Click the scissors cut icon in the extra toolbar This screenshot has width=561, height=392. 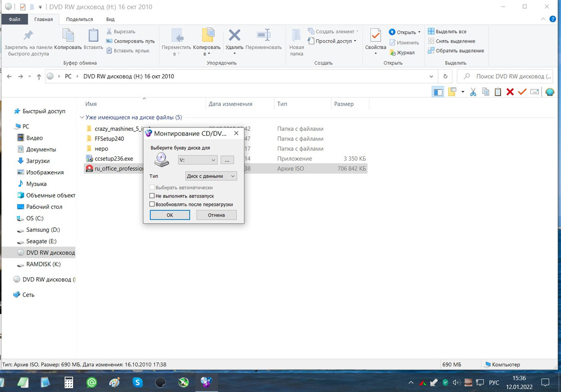(473, 92)
